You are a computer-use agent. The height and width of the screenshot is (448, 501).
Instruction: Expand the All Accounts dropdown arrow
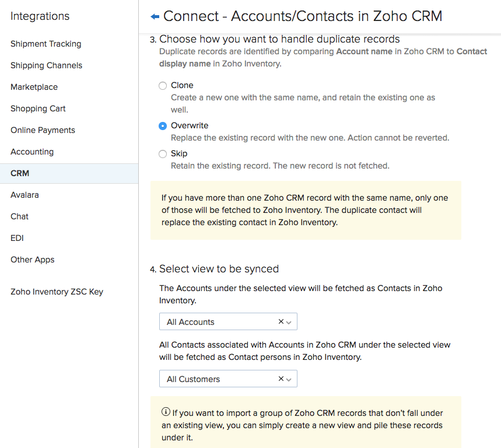290,322
